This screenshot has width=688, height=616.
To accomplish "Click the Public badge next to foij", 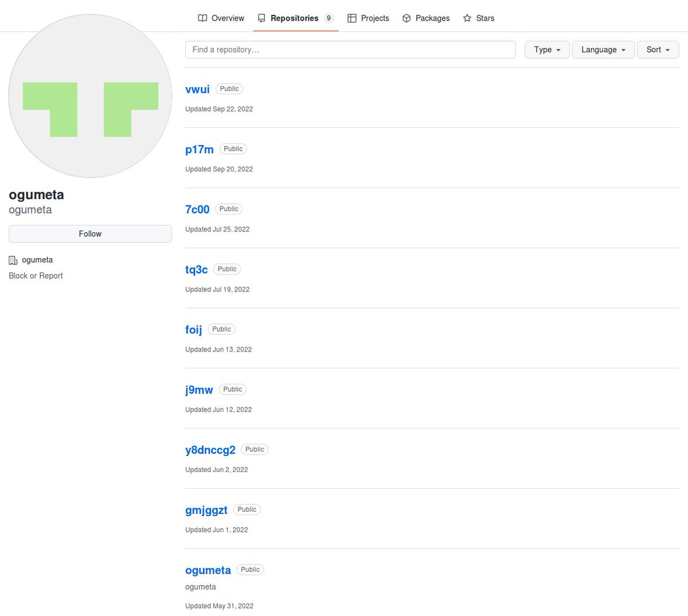I will [x=222, y=329].
